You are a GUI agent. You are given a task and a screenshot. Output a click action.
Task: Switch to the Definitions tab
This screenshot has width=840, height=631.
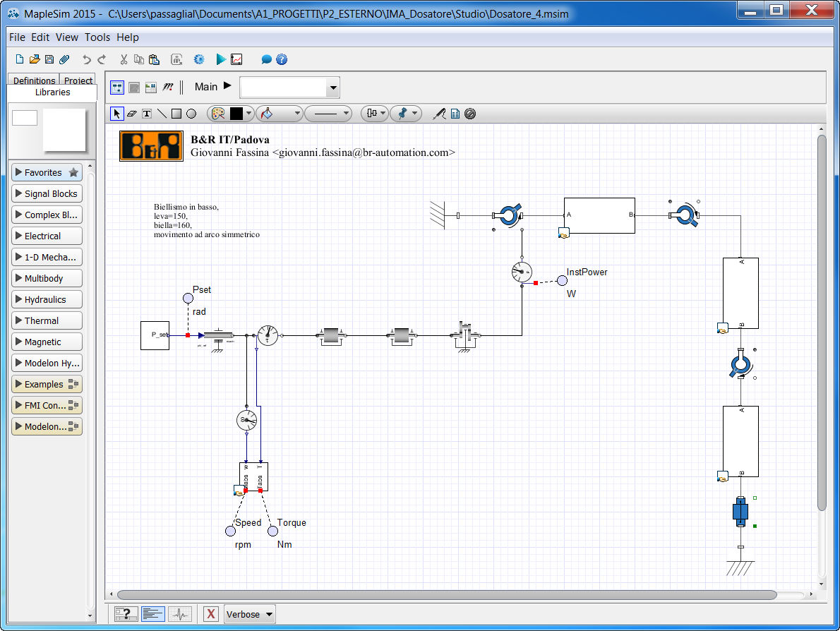[34, 80]
